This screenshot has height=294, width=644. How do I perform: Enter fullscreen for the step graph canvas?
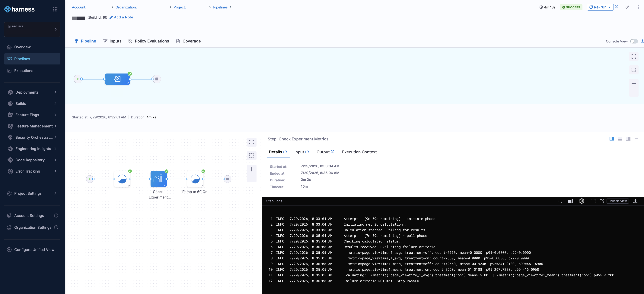(x=251, y=142)
